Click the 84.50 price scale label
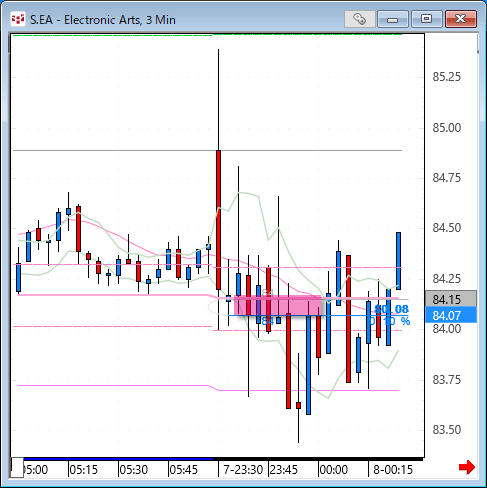The height and width of the screenshot is (488, 487). pyautogui.click(x=447, y=228)
